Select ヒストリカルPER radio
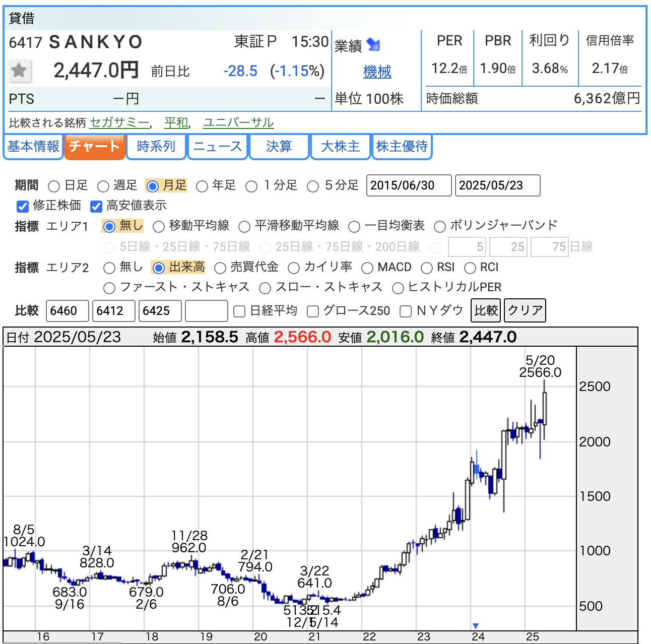 (x=398, y=288)
